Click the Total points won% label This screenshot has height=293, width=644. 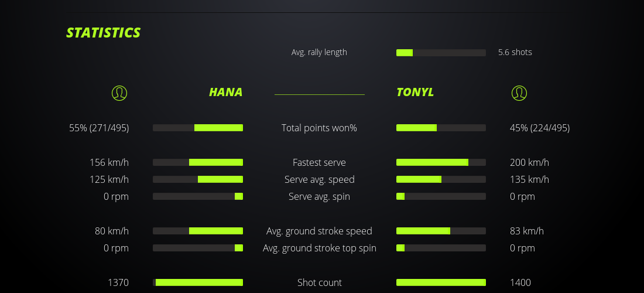(x=319, y=128)
